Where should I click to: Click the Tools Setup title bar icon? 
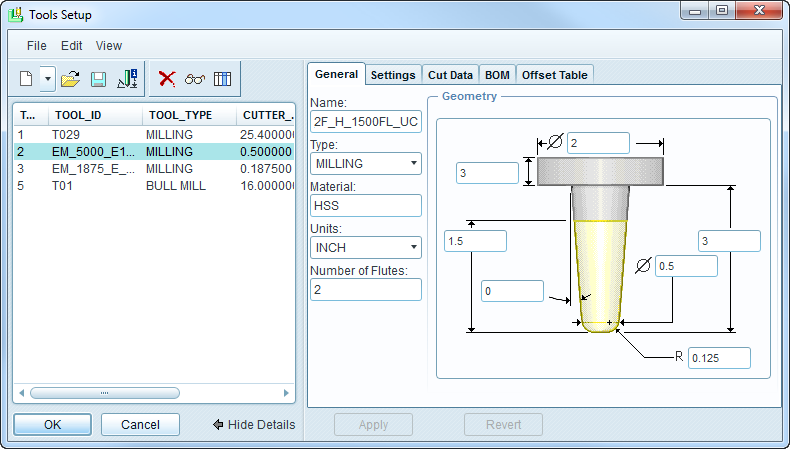(x=16, y=15)
